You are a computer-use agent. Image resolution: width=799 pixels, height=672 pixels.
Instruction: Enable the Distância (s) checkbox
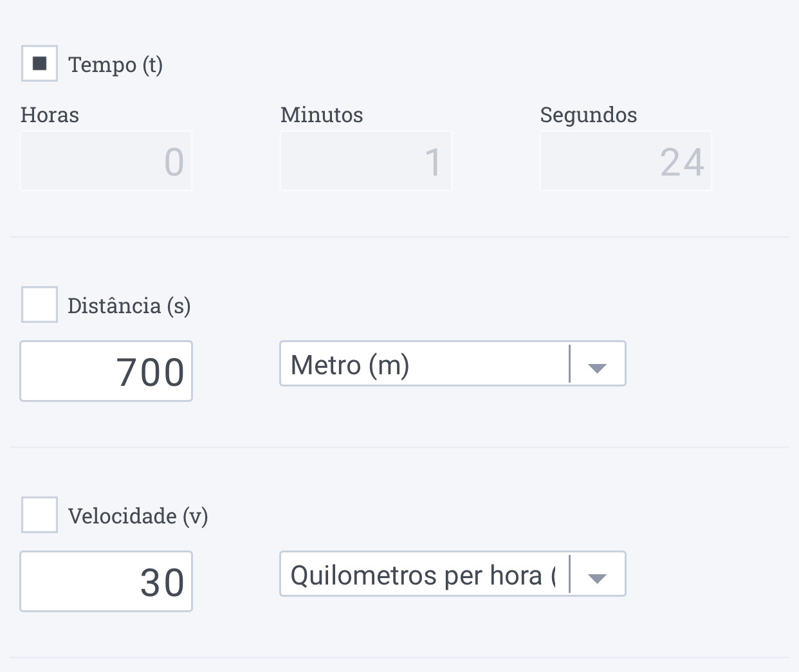[x=39, y=304]
